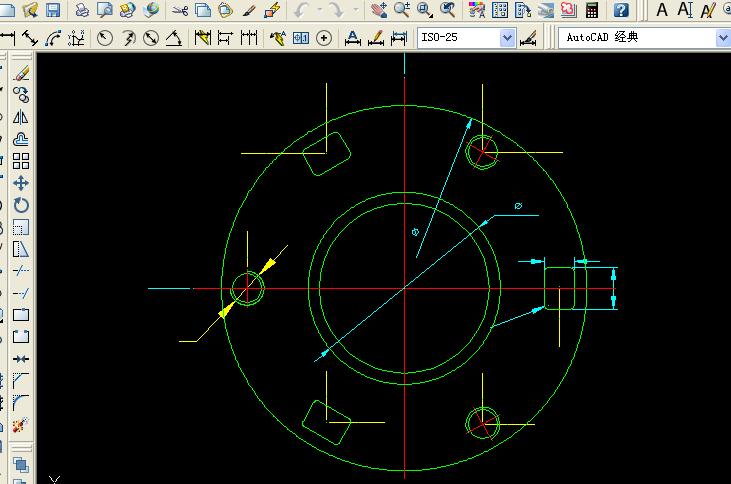This screenshot has height=484, width=731.
Task: Select the Baseline dimension tool
Action: [226, 38]
